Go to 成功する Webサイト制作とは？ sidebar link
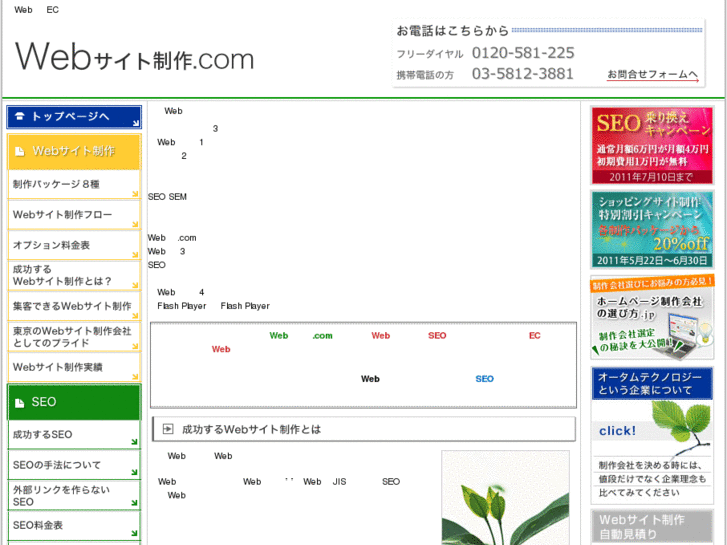Screen dimensions: 727x545 (74, 276)
